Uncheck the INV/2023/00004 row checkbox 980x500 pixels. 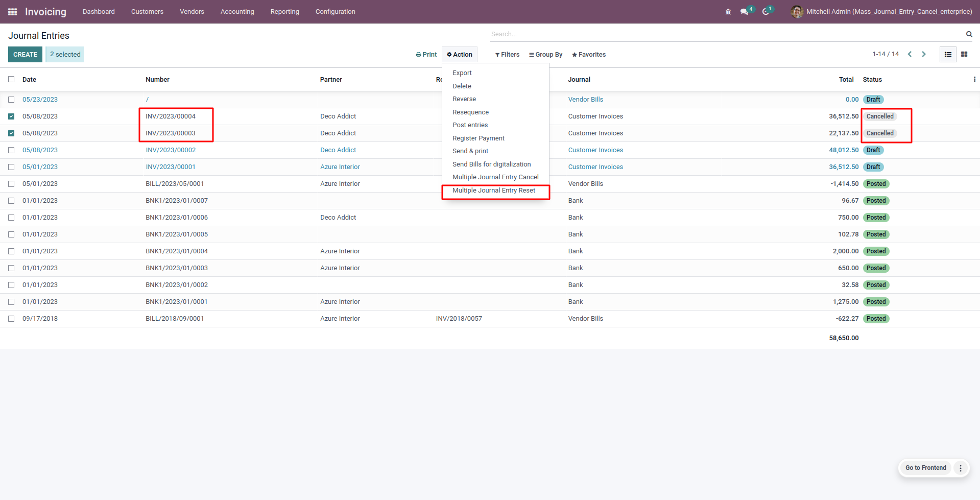click(11, 116)
